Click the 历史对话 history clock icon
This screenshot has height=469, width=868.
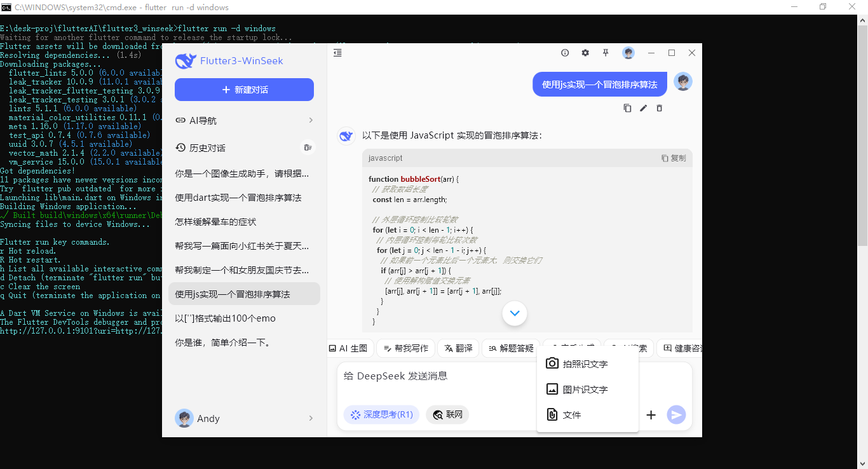point(180,147)
